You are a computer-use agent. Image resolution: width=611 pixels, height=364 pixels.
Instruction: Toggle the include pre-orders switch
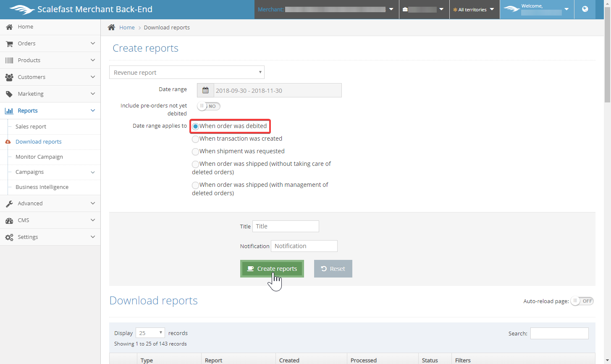[209, 106]
